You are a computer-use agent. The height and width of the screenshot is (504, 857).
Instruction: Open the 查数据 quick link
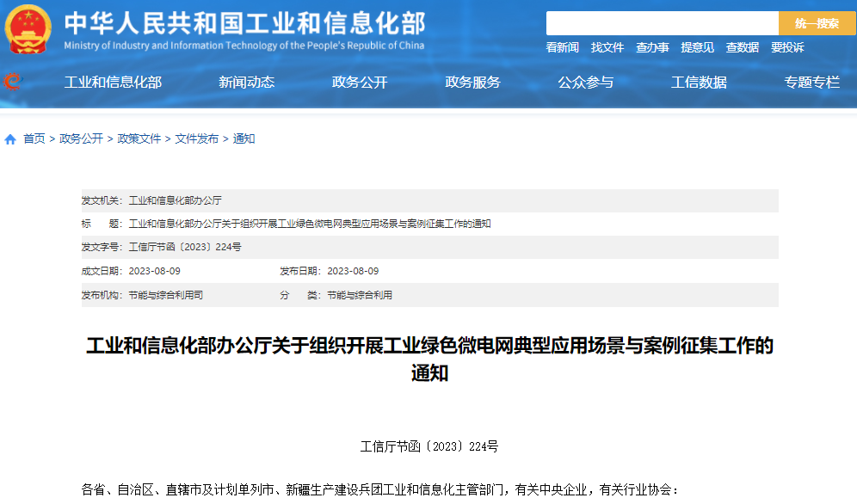743,47
